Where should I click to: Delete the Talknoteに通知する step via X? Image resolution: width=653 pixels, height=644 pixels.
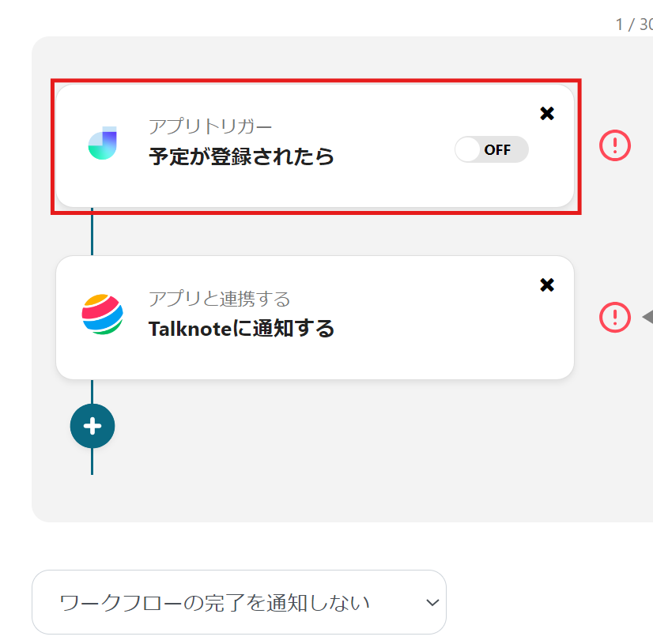point(546,285)
